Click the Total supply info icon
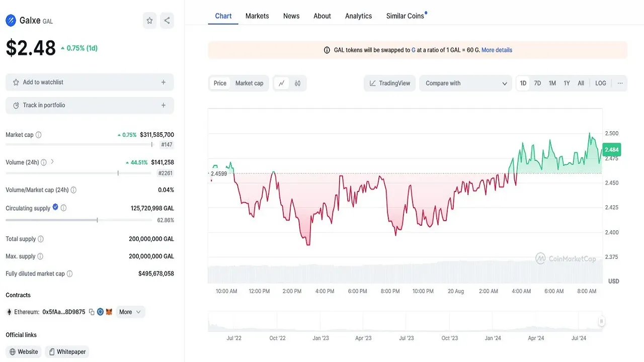 click(x=41, y=239)
